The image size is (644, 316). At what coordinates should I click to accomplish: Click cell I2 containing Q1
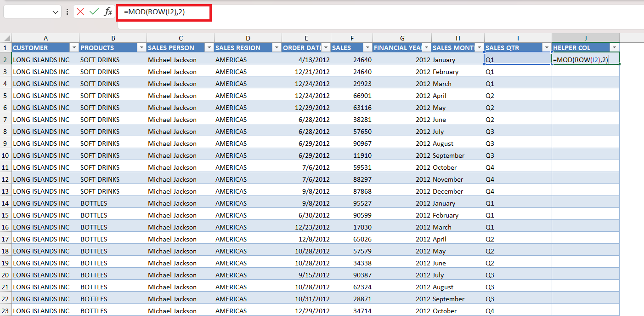pyautogui.click(x=518, y=60)
